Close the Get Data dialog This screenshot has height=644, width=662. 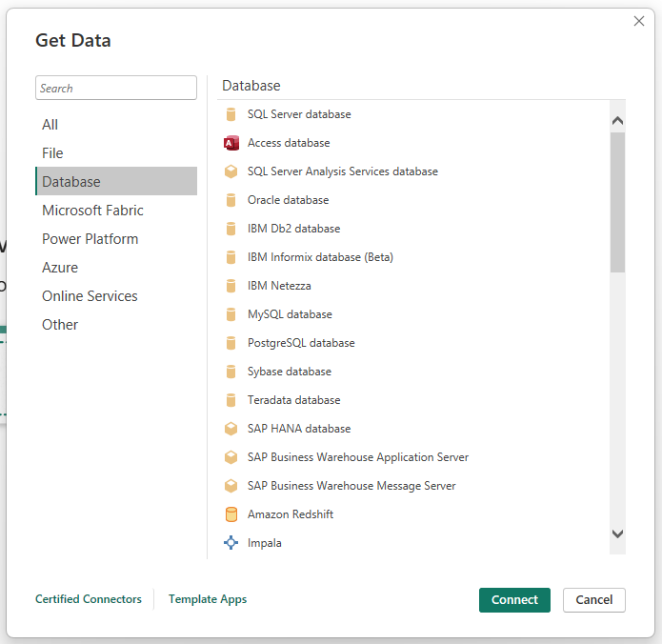click(639, 21)
